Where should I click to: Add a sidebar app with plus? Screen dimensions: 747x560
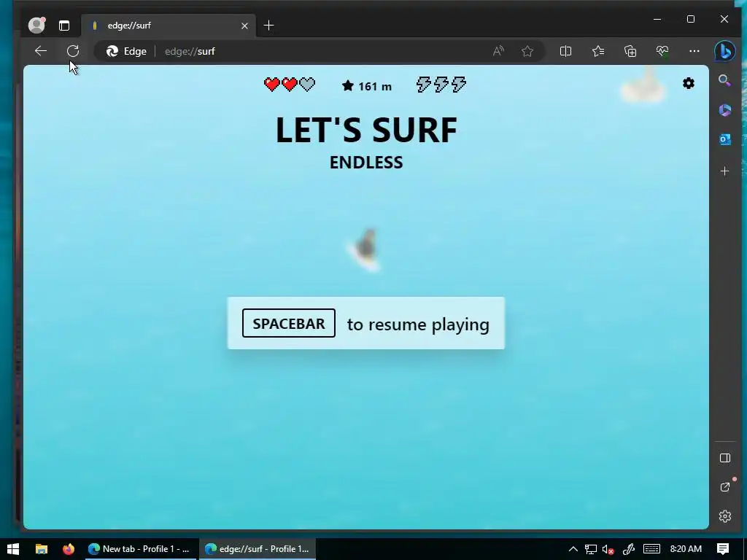click(724, 171)
